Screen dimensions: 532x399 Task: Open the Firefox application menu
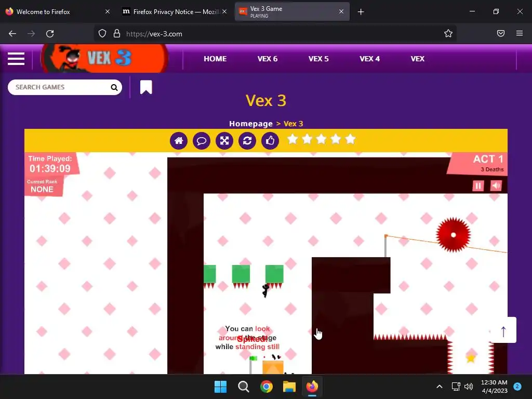(520, 34)
